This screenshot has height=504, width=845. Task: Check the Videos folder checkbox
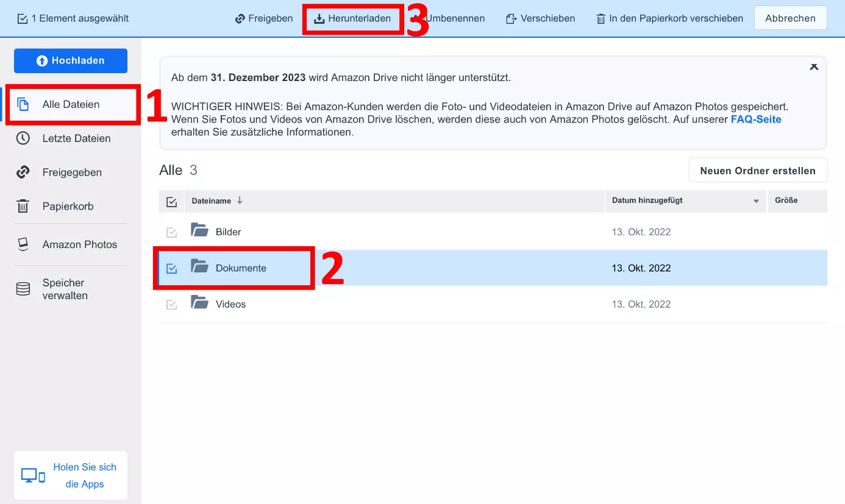pos(171,304)
